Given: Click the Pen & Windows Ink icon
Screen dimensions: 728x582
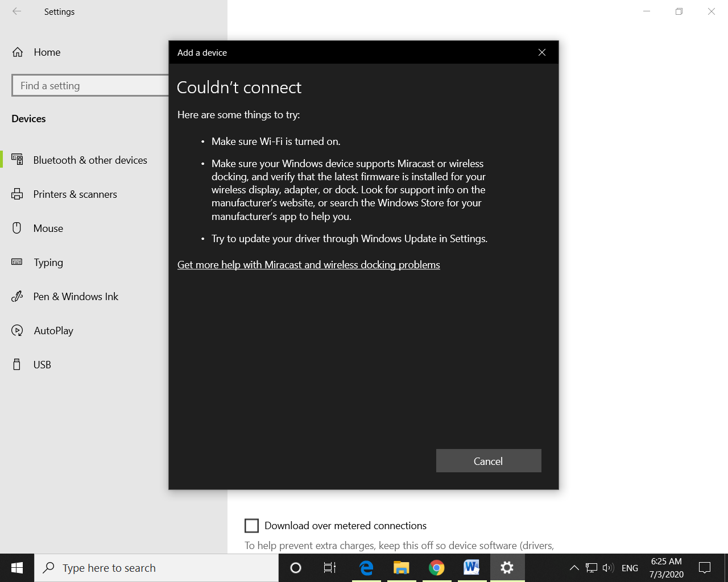Looking at the screenshot, I should pos(17,296).
